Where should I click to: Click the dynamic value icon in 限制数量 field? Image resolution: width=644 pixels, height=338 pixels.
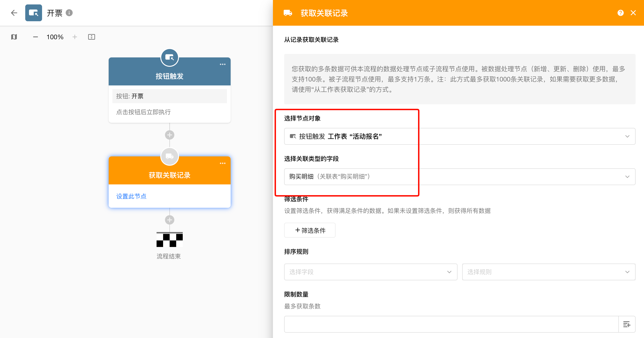[x=626, y=324]
